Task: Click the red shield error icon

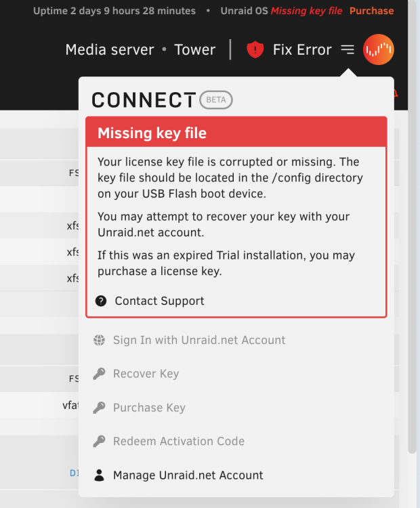Action: [255, 49]
